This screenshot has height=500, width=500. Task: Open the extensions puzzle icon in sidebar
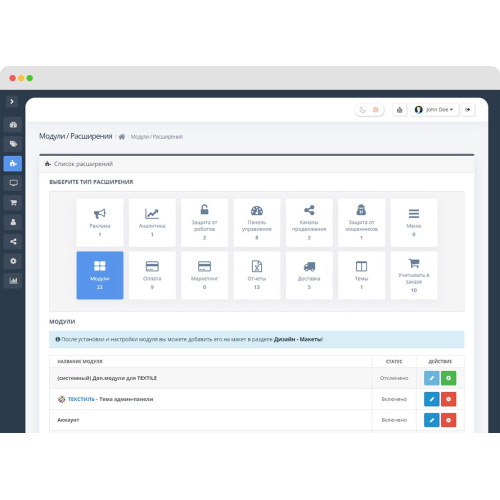pos(13,163)
